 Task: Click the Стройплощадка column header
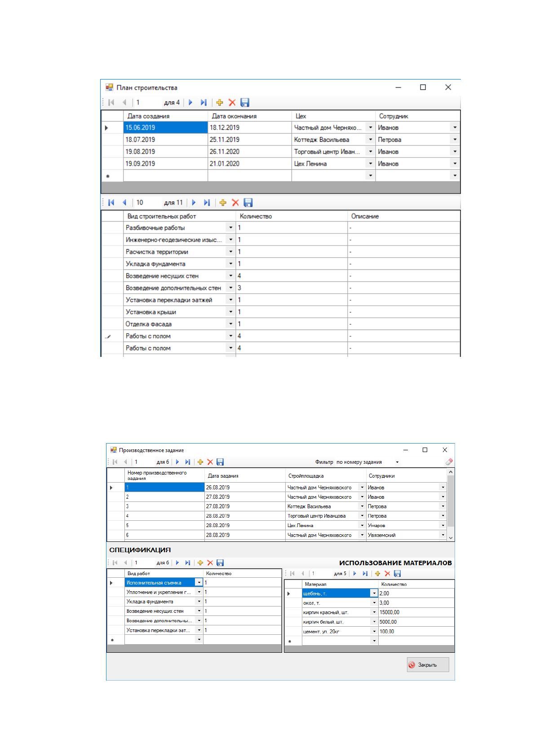point(326,476)
